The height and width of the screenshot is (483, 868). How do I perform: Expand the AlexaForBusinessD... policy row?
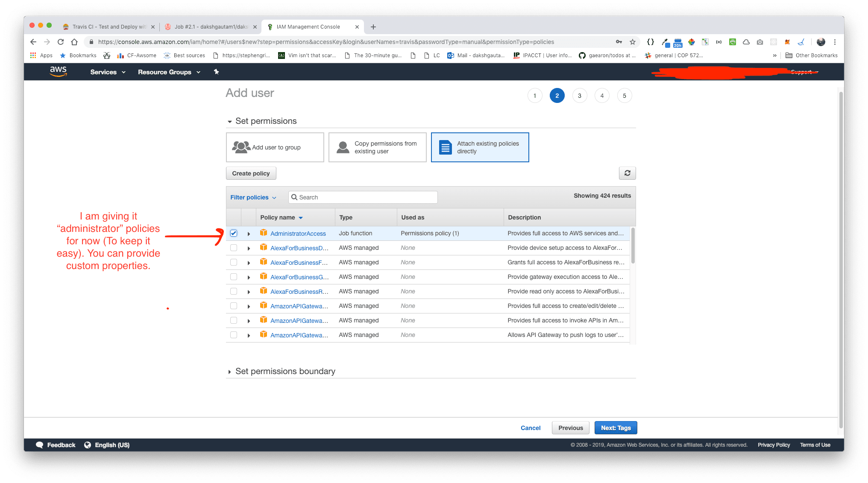coord(249,249)
